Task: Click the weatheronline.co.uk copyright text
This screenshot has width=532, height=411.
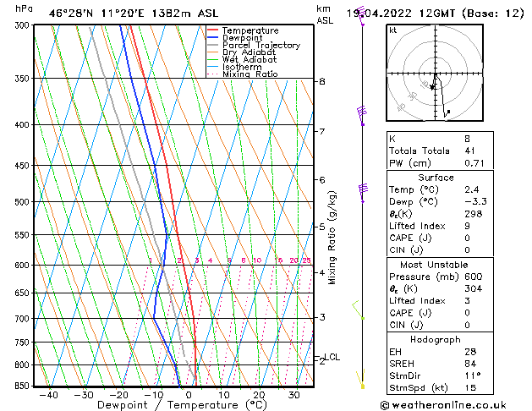Action: tap(443, 405)
